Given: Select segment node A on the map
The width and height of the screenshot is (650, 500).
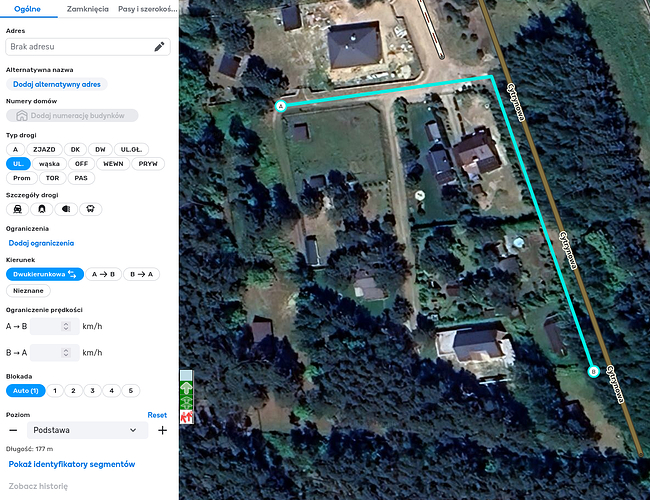Looking at the screenshot, I should [281, 106].
